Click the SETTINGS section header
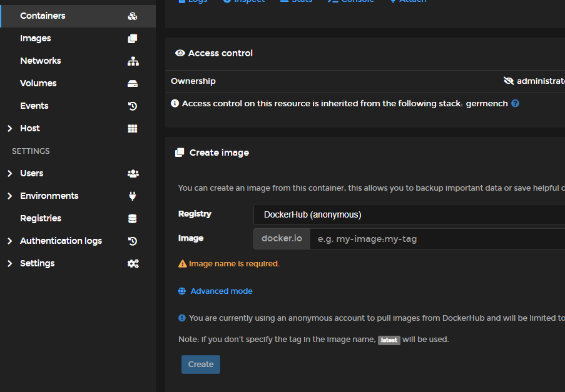The height and width of the screenshot is (392, 565). tap(31, 151)
